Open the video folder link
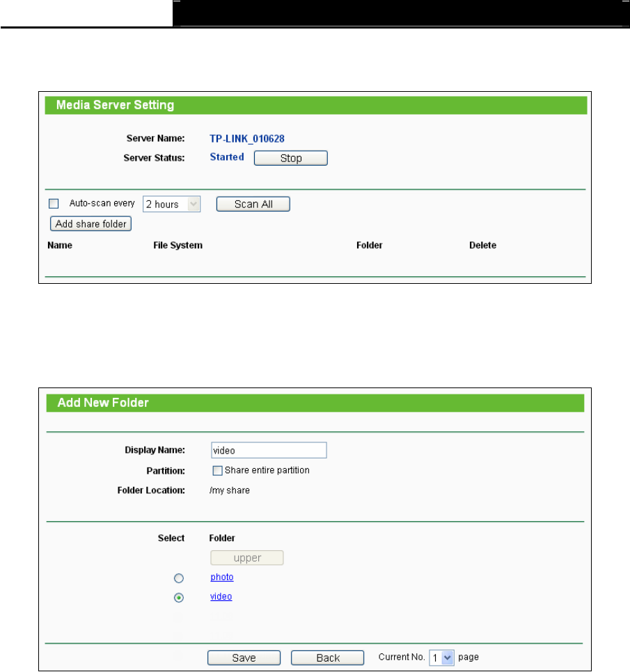630x672 pixels. 221,597
